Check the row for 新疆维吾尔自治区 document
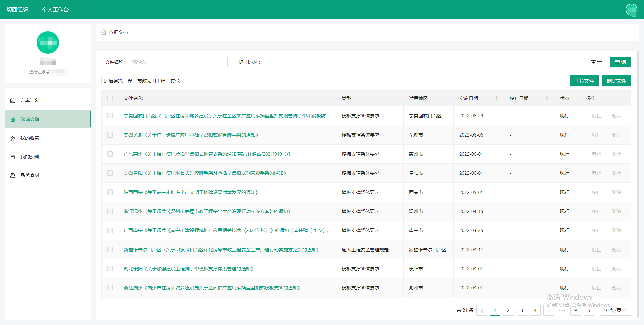Screen dimensions: 644x325 point(110,250)
